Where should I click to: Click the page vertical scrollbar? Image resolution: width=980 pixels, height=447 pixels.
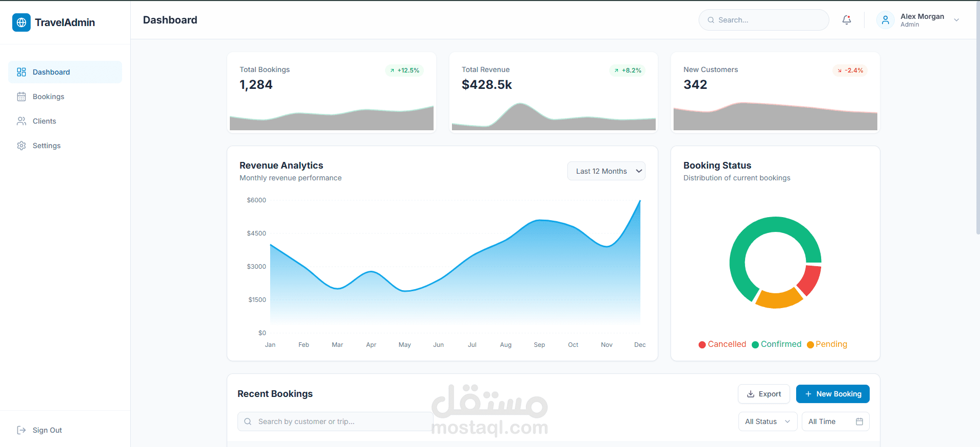(977, 117)
